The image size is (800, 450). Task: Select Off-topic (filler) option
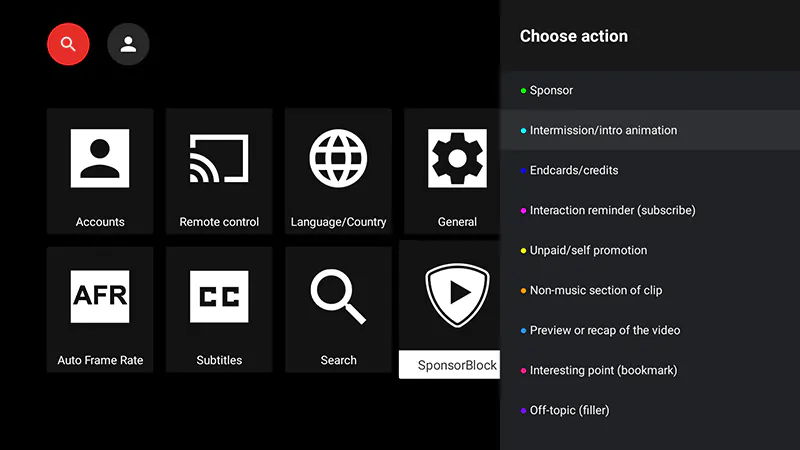(x=650, y=410)
